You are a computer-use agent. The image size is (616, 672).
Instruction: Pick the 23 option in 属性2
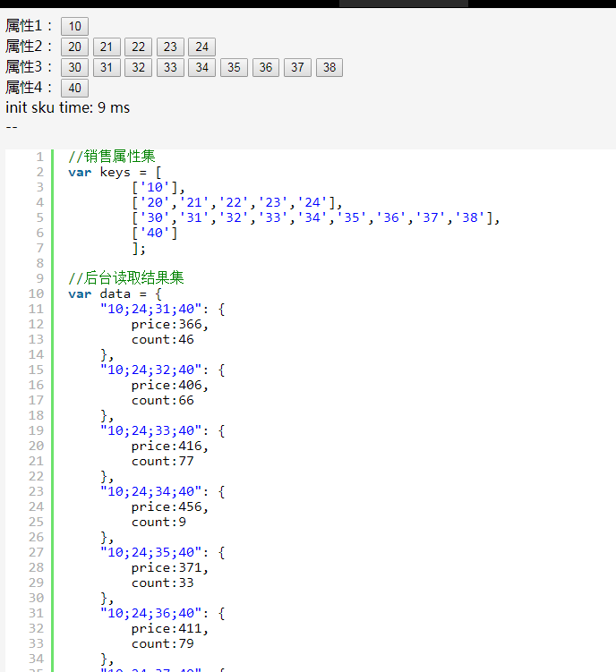pos(170,47)
